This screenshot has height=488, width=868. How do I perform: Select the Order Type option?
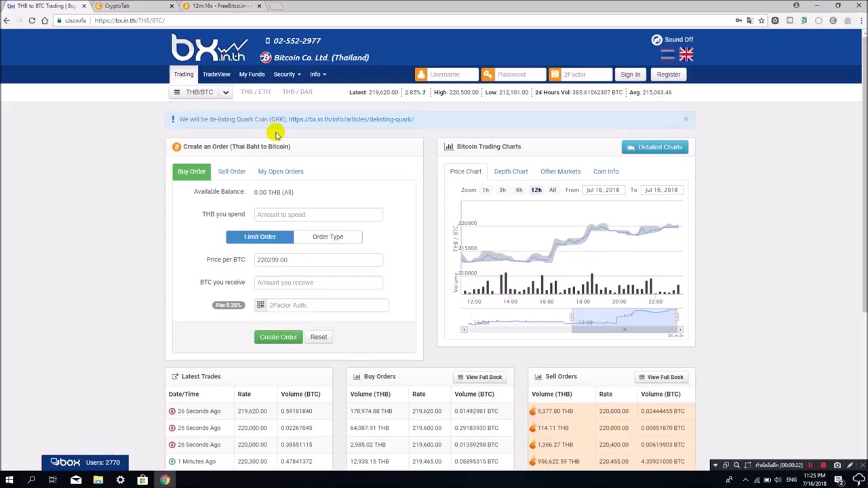(328, 237)
